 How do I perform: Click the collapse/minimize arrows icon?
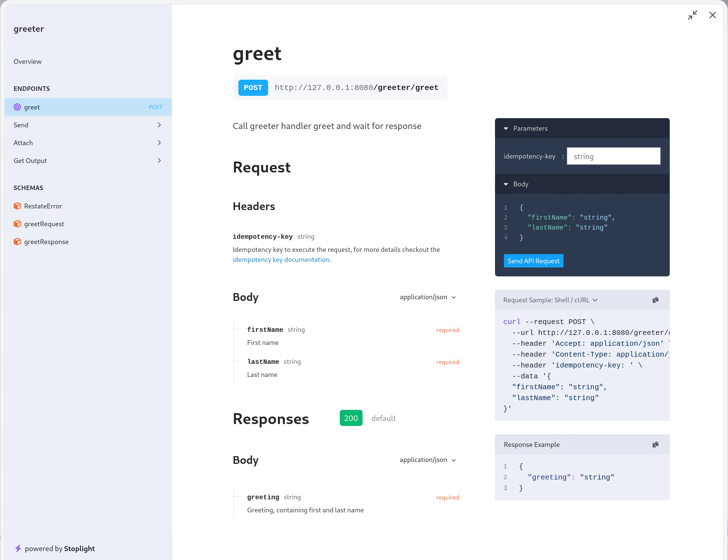[692, 15]
